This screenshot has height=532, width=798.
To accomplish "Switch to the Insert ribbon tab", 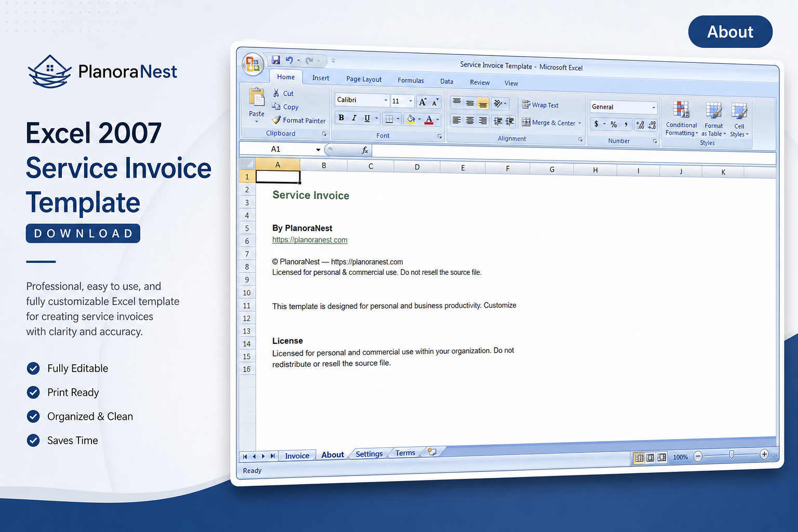I will (x=321, y=78).
